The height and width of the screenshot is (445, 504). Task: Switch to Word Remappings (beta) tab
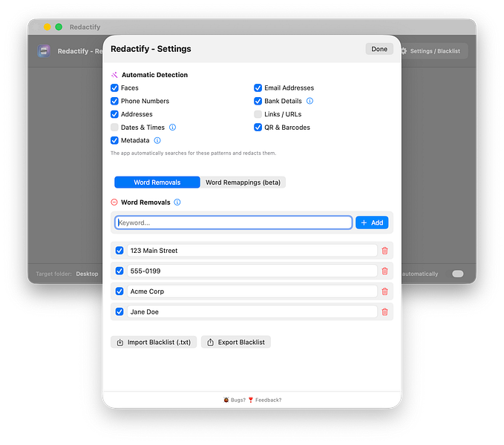tap(243, 182)
